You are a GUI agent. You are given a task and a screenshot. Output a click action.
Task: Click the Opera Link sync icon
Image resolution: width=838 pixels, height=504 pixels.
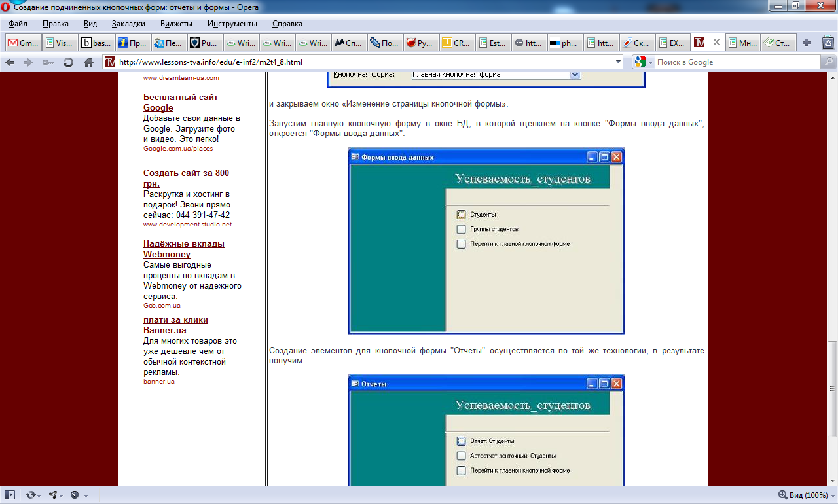tap(30, 495)
